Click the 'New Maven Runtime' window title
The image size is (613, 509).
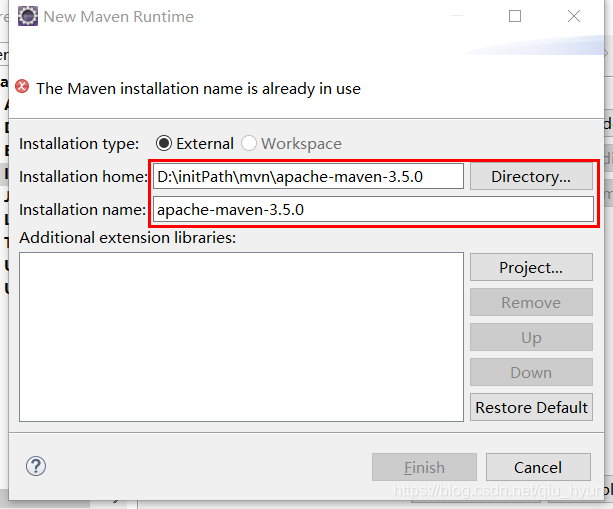[x=118, y=16]
